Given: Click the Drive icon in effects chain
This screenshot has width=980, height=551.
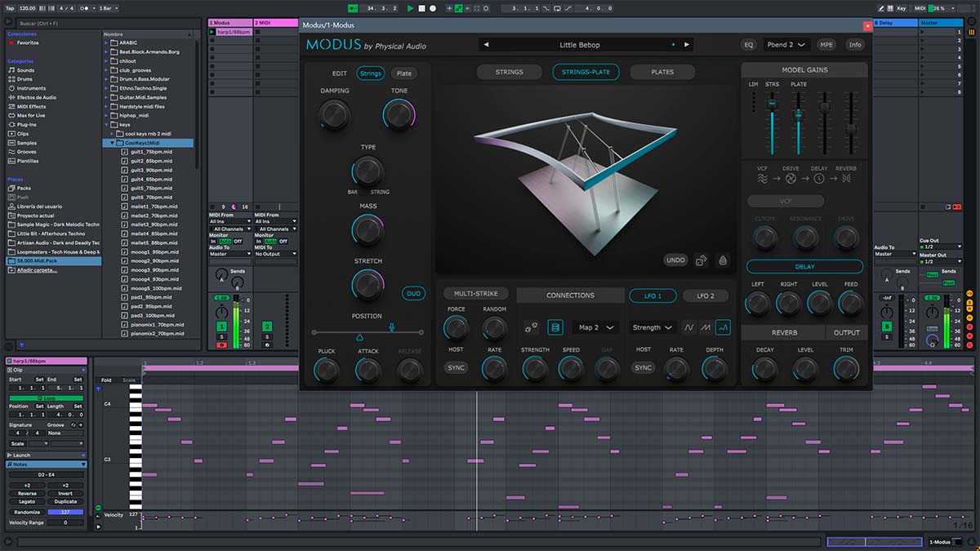Looking at the screenshot, I should point(791,179).
